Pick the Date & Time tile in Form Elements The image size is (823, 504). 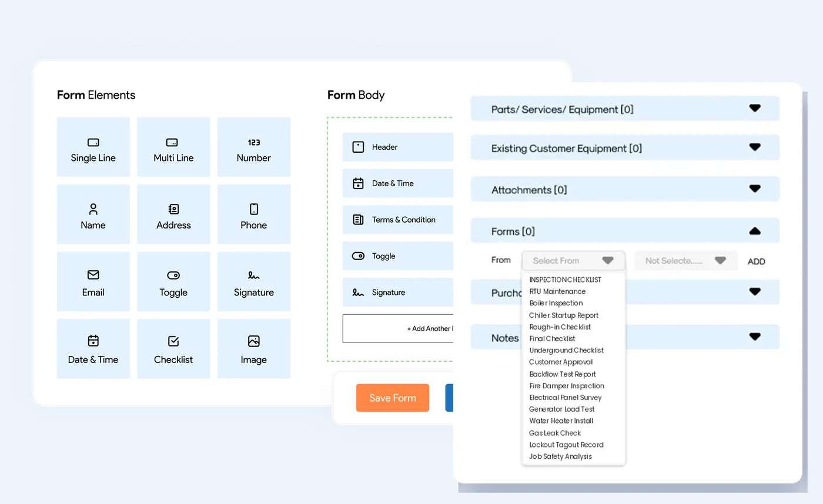point(93,349)
